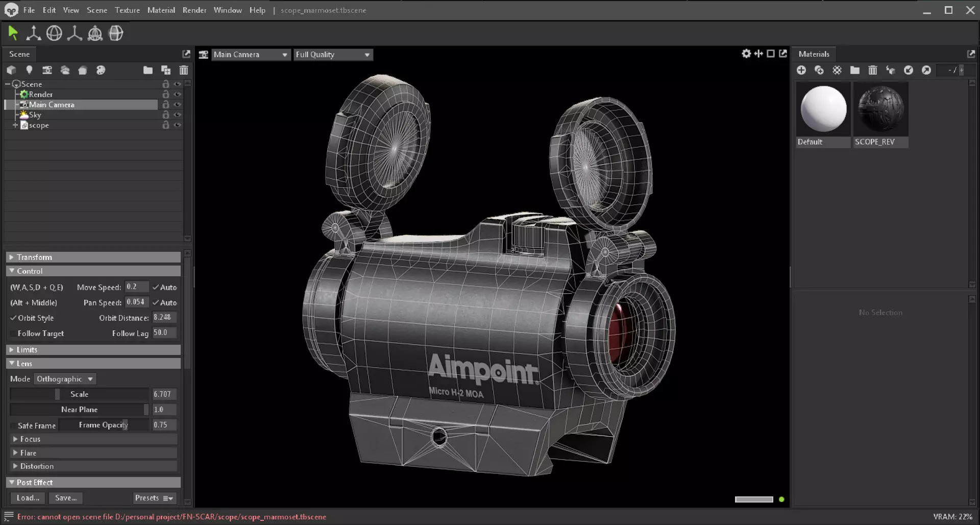Delete the material with the Materials trash icon
The width and height of the screenshot is (980, 525).
tap(873, 70)
